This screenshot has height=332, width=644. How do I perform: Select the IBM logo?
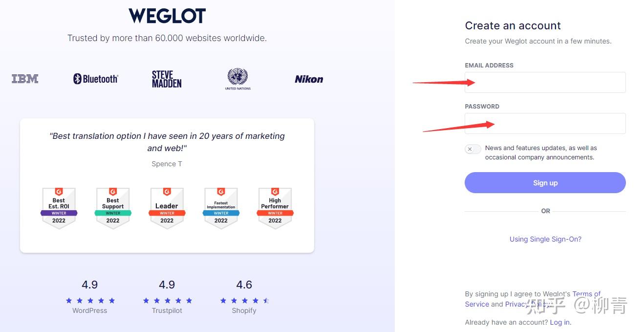tap(24, 78)
